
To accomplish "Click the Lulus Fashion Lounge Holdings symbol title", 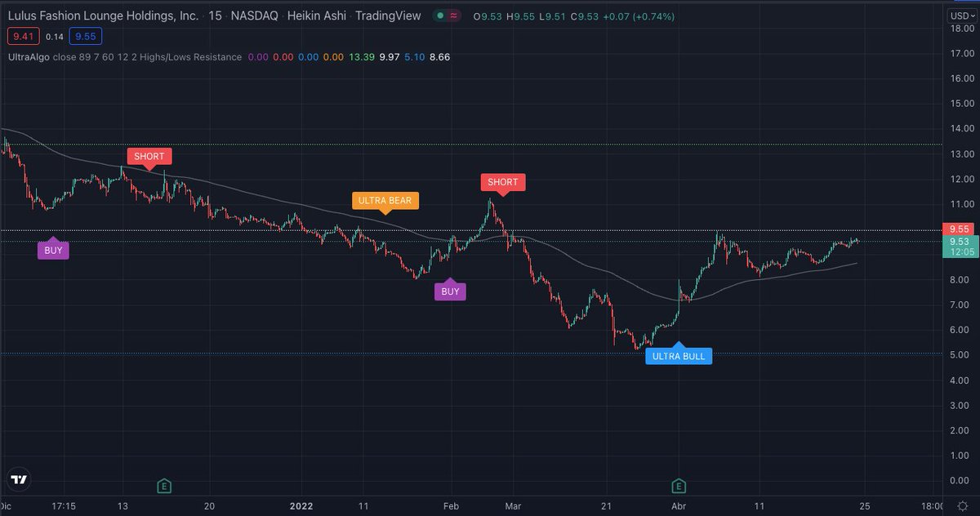I will (101, 16).
